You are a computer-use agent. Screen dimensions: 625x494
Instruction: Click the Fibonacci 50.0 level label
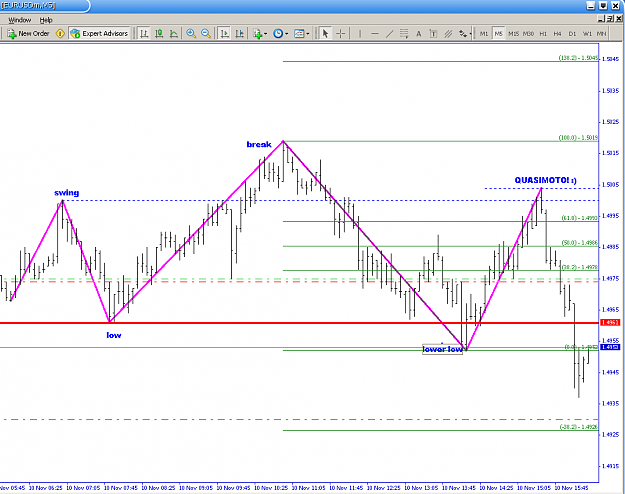[580, 243]
